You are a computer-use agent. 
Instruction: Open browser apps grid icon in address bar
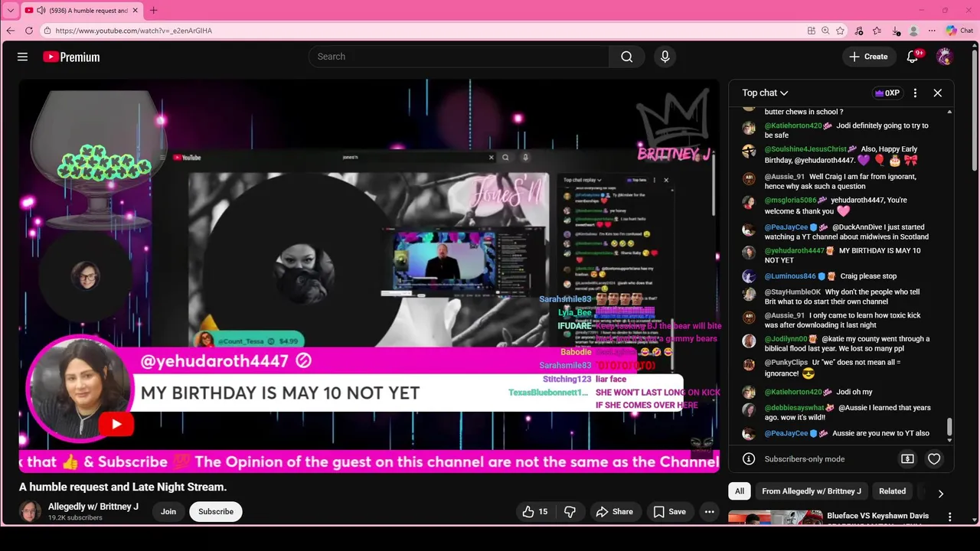[812, 31]
